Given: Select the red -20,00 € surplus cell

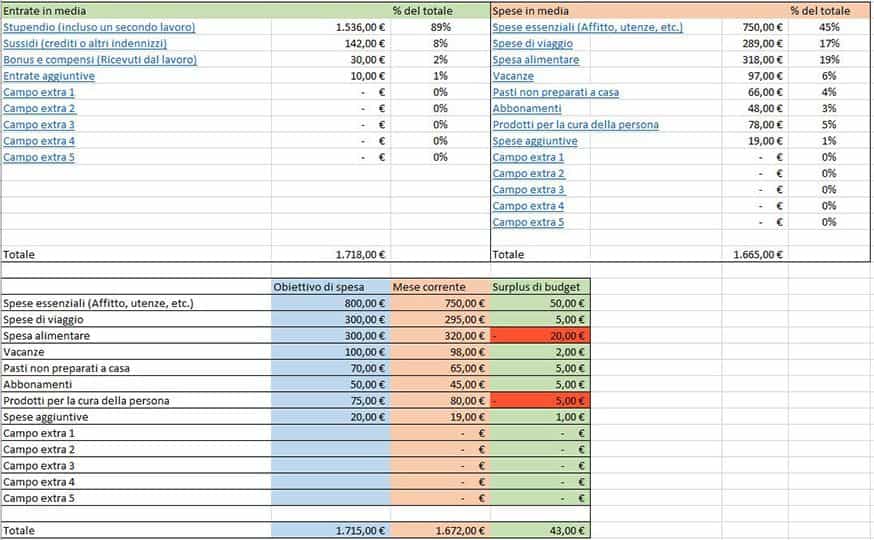Looking at the screenshot, I should pyautogui.click(x=540, y=336).
